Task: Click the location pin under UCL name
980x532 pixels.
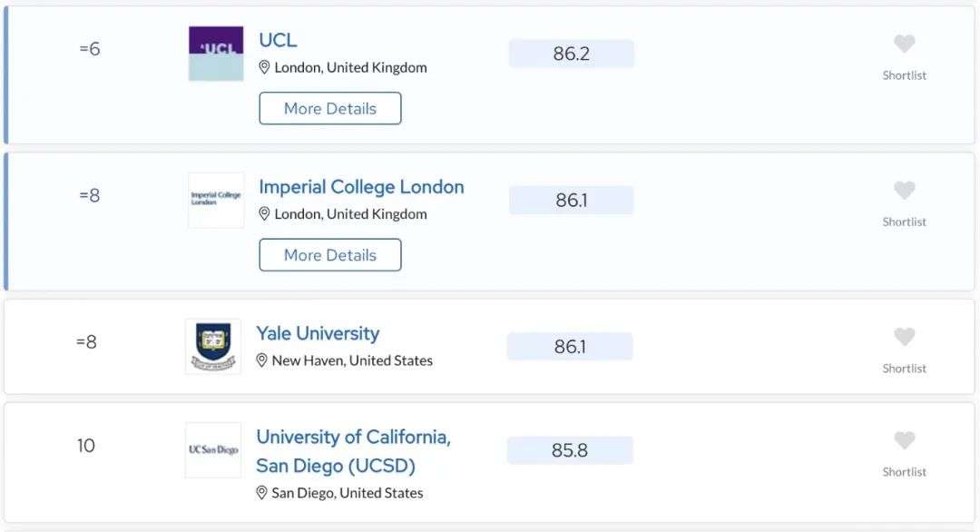Action: click(x=264, y=67)
